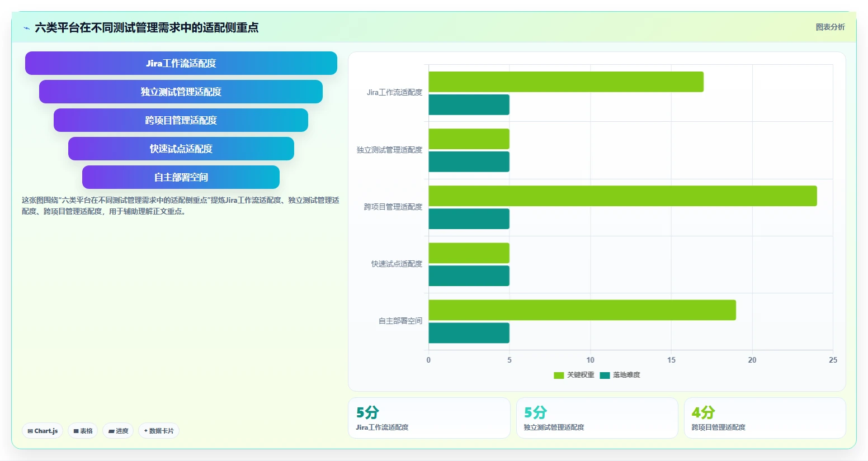Toggle the 落地难度 legend color swatch
Image resolution: width=868 pixels, height=461 pixels.
pyautogui.click(x=605, y=375)
